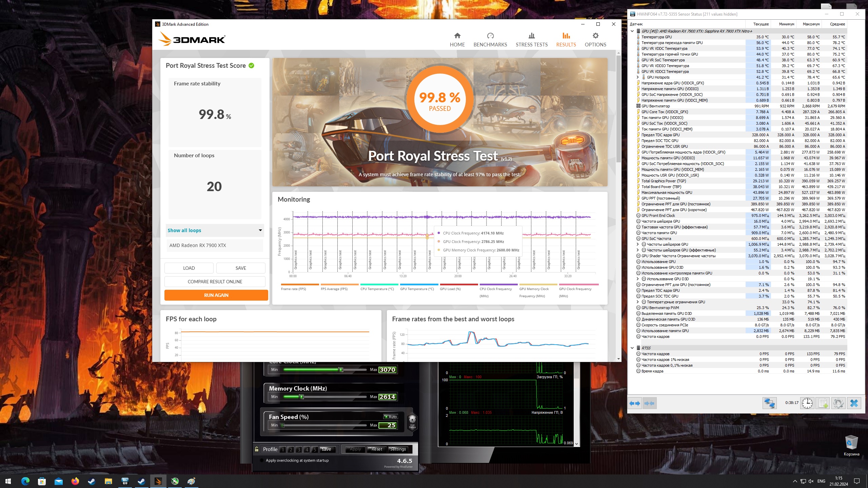Collapse the RTSS sensor group
Image resolution: width=868 pixels, height=488 pixels.
point(632,348)
